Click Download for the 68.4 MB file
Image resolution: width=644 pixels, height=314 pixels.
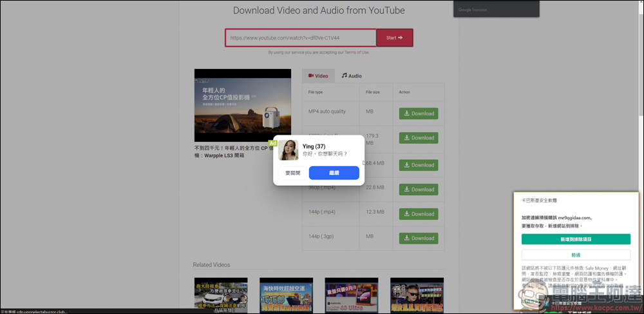pos(418,165)
